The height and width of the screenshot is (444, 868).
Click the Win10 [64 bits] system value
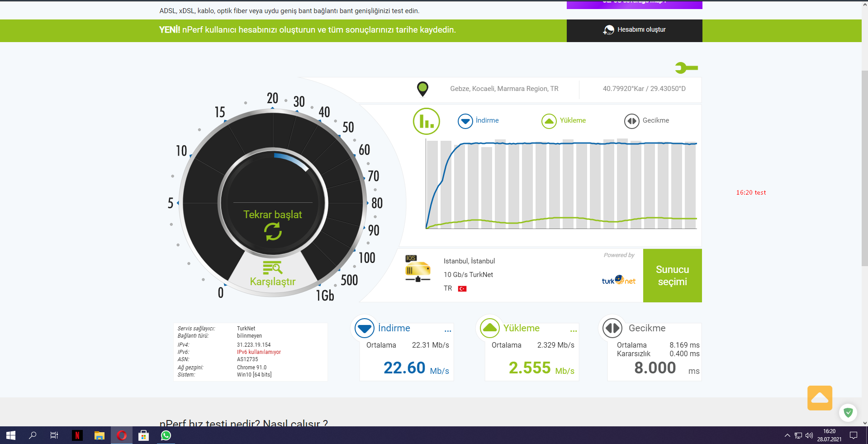(254, 375)
